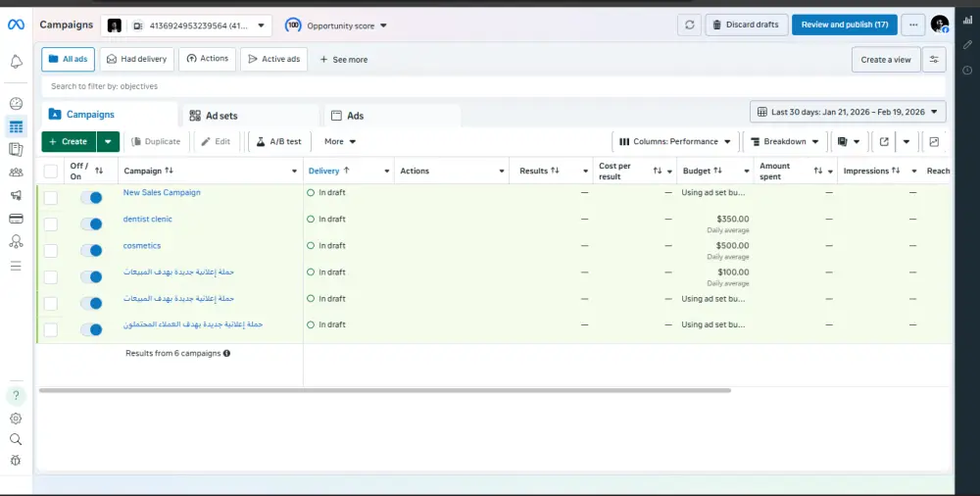
Task: Switch to the Campaigns tab
Action: [x=110, y=115]
